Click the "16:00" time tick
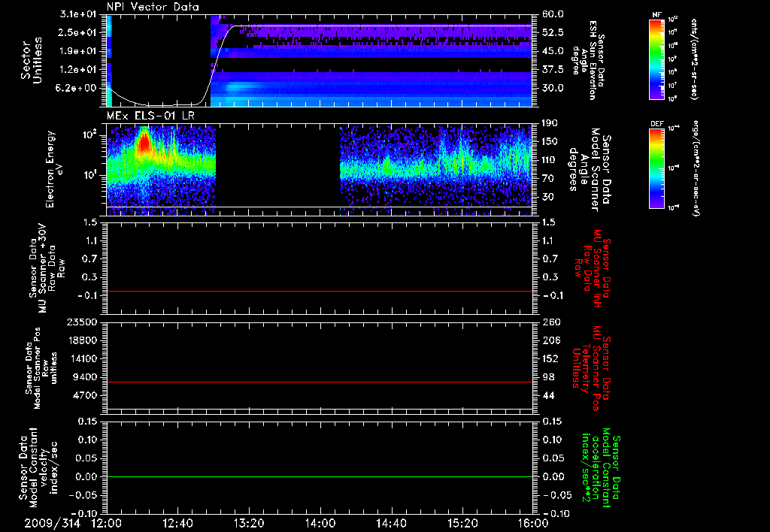770x532 pixels. pos(533,524)
